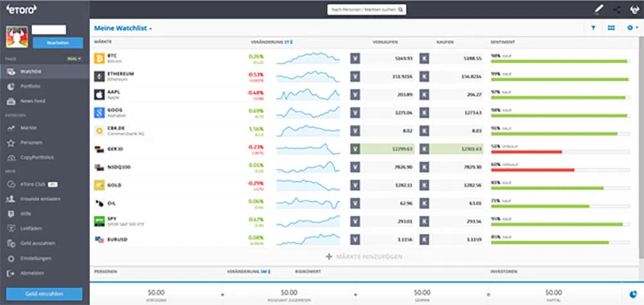Click the GOLD price sparkline chart
This screenshot has width=644, height=305.
click(308, 185)
